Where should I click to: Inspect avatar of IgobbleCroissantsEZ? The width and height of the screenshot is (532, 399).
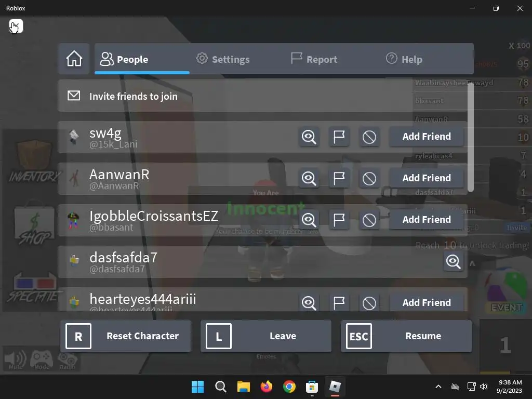(x=309, y=220)
